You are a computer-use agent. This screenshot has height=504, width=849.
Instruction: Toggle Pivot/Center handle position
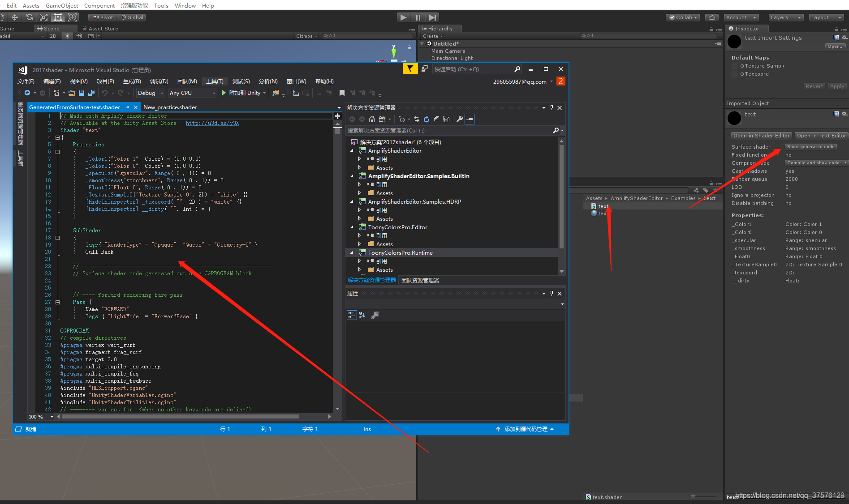pos(103,17)
